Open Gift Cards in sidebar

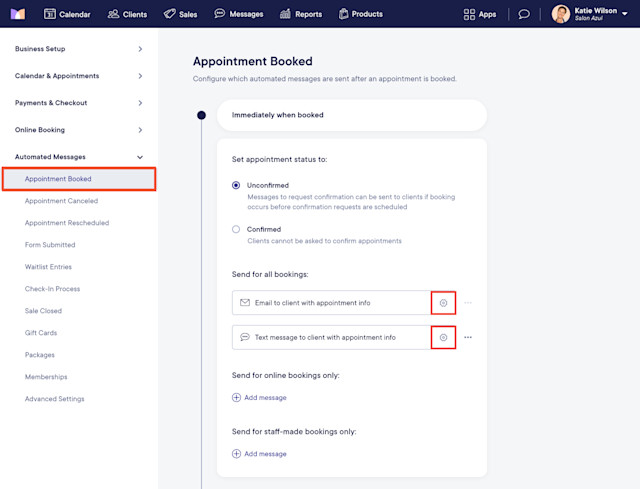coord(41,333)
